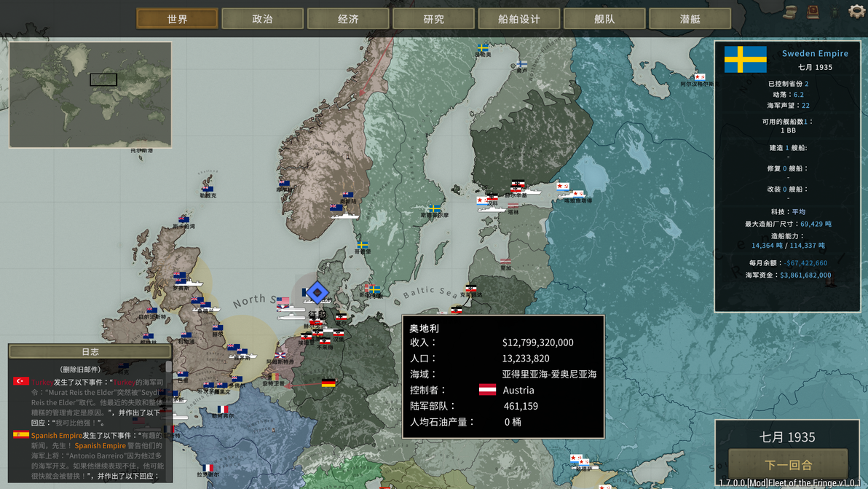Click the Austria flag in the tooltip
The width and height of the screenshot is (868, 489).
pos(487,390)
